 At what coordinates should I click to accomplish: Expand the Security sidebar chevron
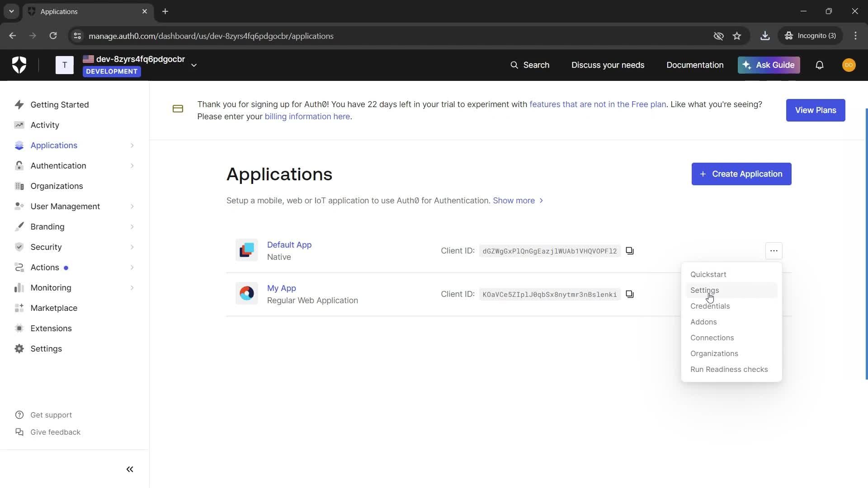click(132, 247)
